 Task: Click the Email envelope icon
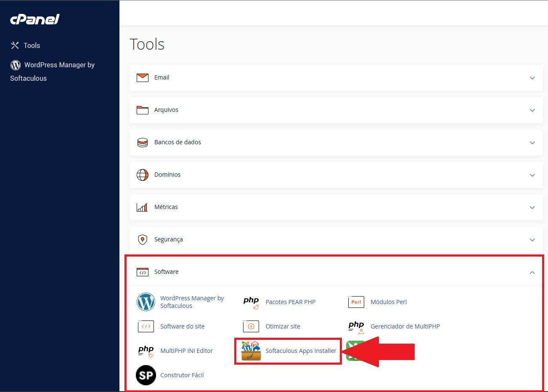(x=143, y=77)
